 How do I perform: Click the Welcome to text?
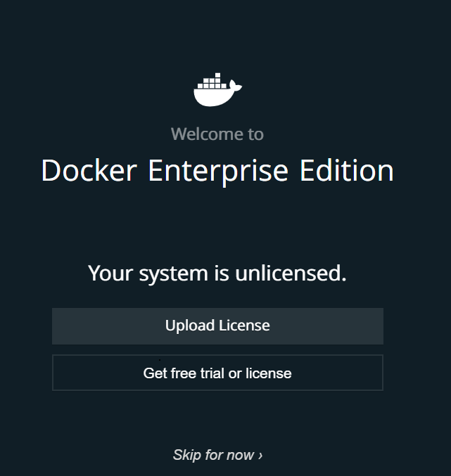click(217, 134)
